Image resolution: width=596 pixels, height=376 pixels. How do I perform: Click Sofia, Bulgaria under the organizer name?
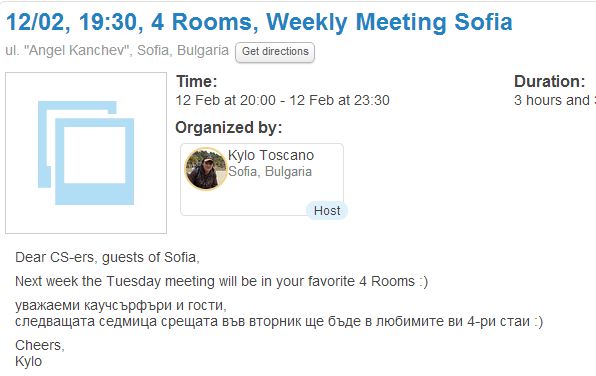(x=270, y=171)
